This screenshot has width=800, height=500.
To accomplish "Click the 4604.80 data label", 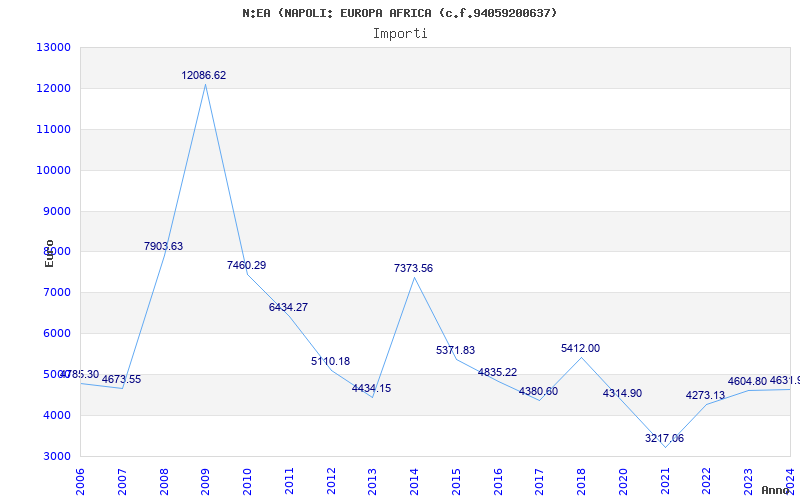I will pyautogui.click(x=747, y=382).
